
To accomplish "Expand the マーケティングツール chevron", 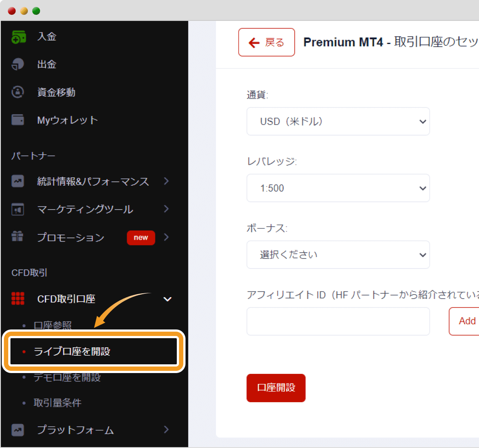I will pos(166,209).
